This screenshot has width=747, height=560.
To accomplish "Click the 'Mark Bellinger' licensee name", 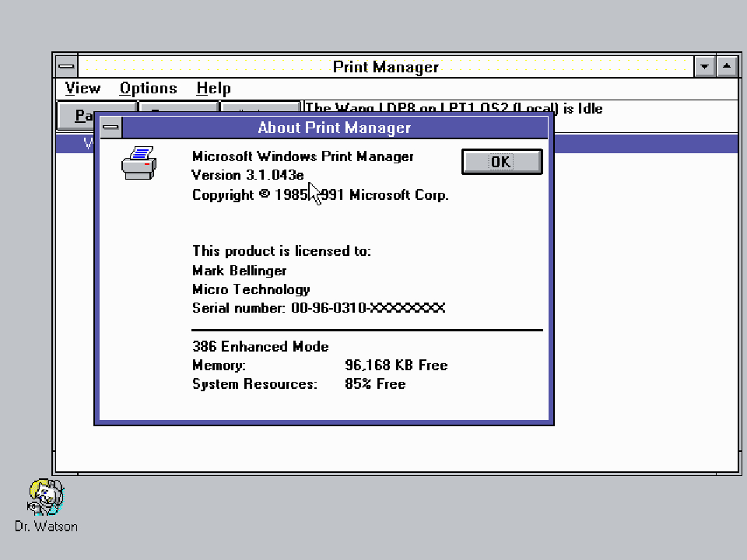I will pos(239,271).
